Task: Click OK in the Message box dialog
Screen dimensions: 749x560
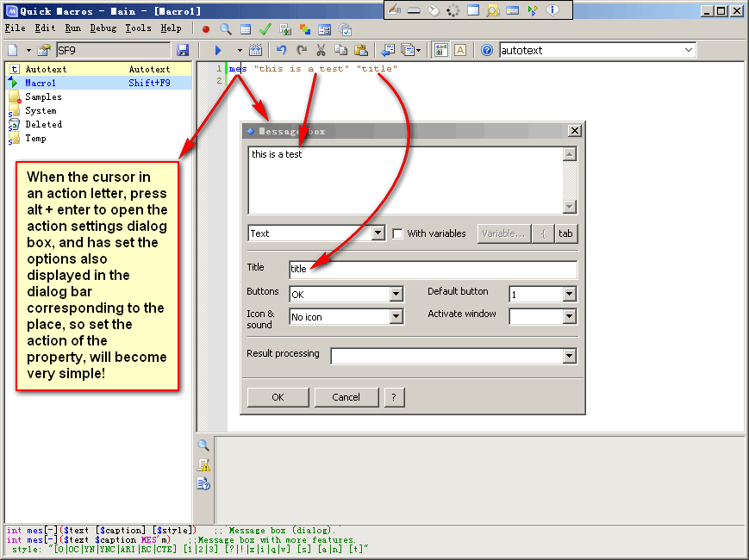Action: point(278,397)
